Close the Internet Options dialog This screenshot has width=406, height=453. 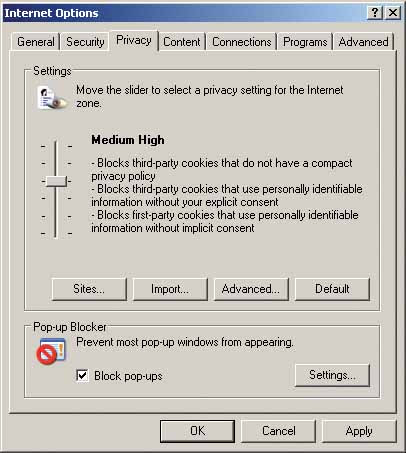point(393,13)
